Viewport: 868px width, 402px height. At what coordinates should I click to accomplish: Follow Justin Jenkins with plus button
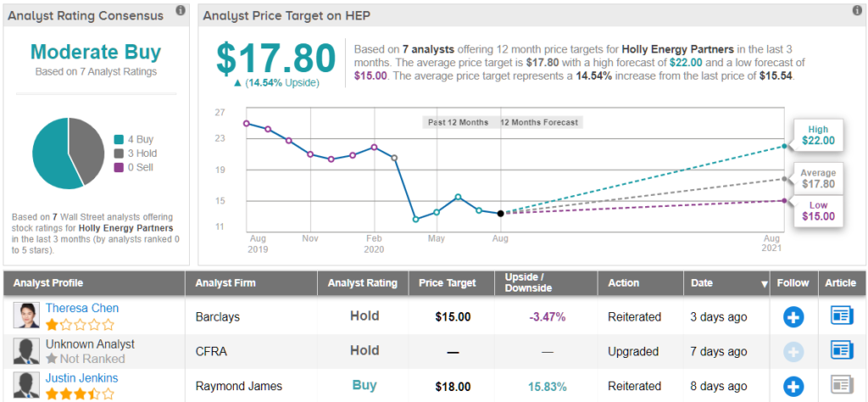[793, 386]
